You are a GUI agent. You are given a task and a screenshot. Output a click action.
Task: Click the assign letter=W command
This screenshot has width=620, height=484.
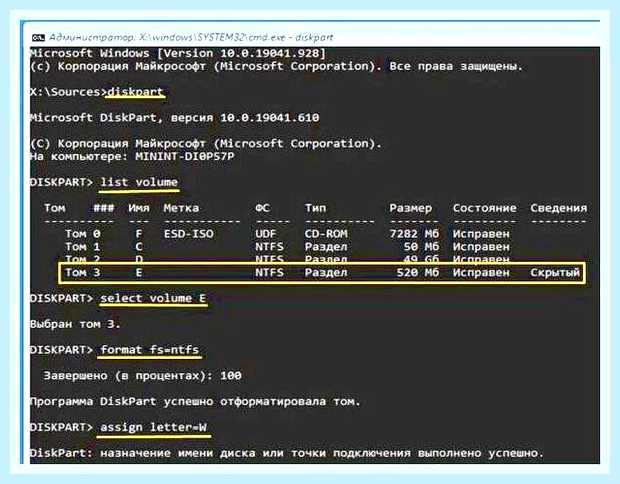[153, 427]
